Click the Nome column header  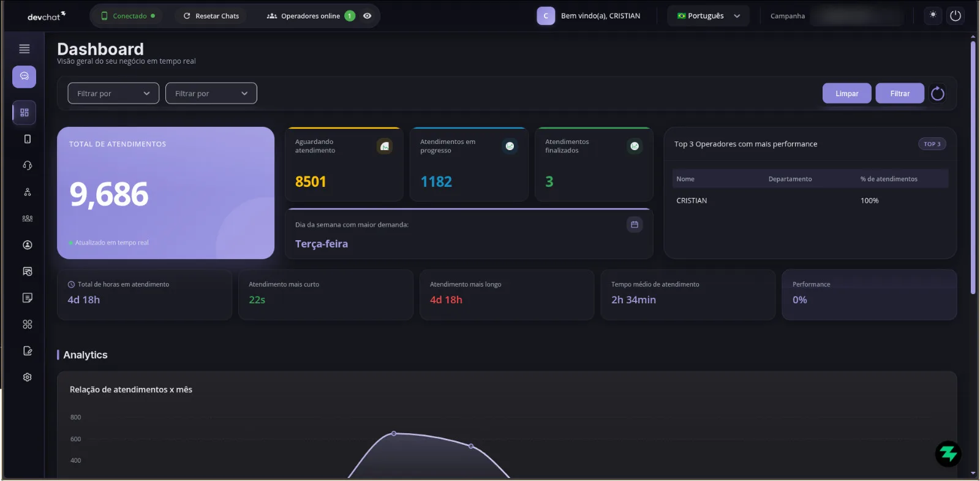click(x=685, y=179)
